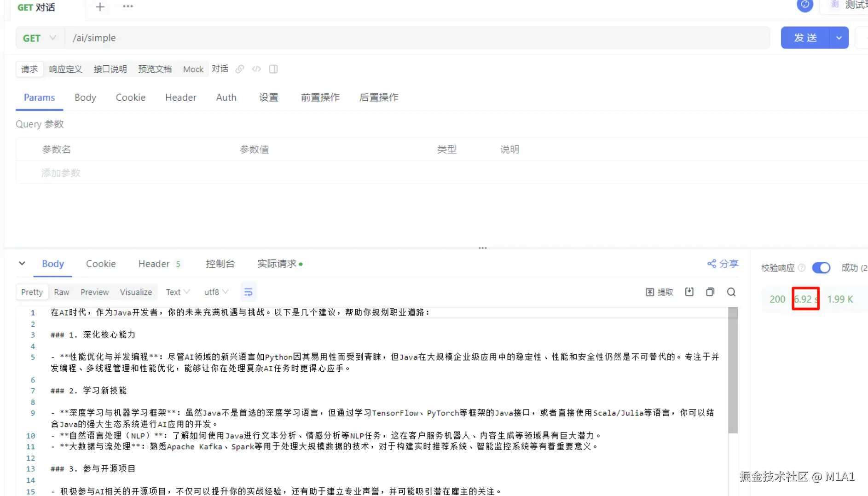The image size is (868, 496).
Task: Click the copy response icon
Action: click(x=710, y=292)
